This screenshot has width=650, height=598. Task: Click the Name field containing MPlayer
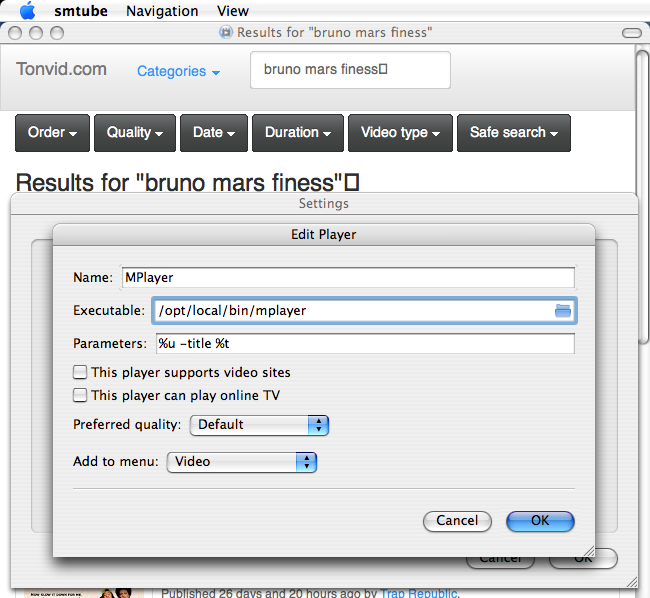pos(348,277)
